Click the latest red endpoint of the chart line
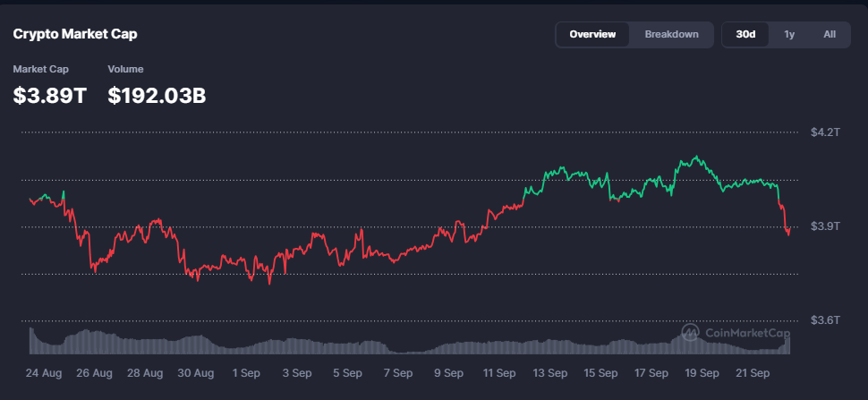 [x=788, y=234]
